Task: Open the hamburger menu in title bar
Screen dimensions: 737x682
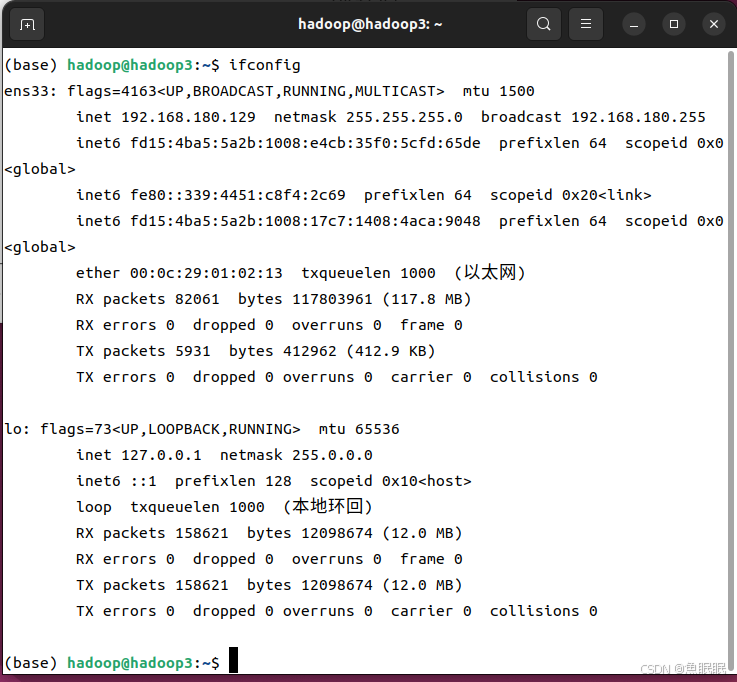Action: [x=586, y=24]
